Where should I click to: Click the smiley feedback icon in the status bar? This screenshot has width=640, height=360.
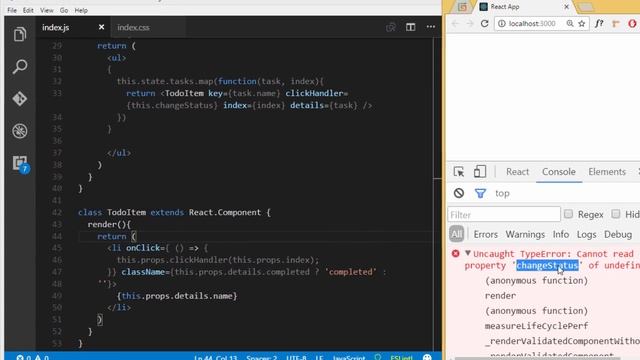click(x=427, y=358)
